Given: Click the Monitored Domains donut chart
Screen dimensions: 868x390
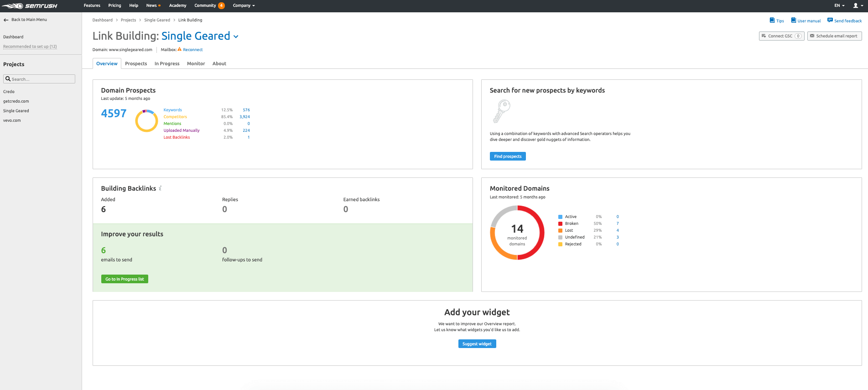Looking at the screenshot, I should (x=517, y=233).
